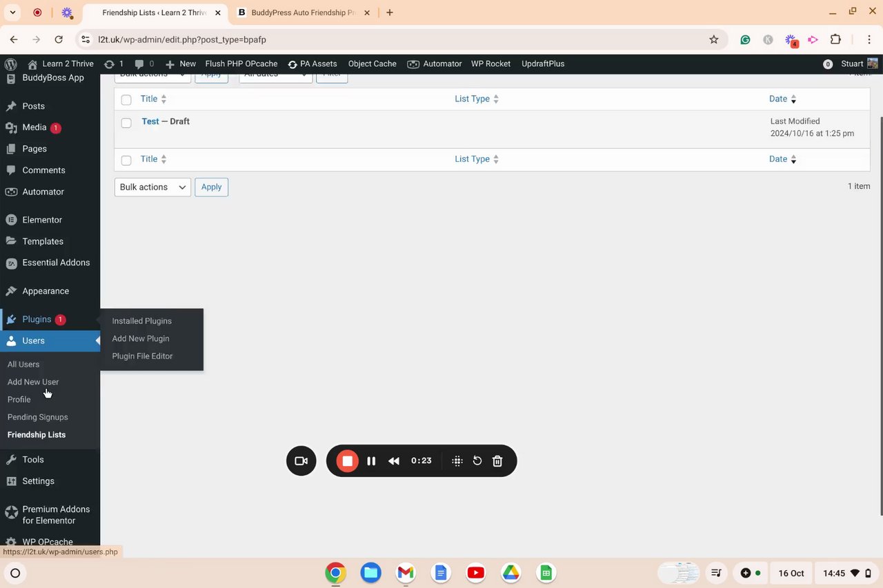This screenshot has width=883, height=588.
Task: Open the bottom Bulk actions dropdown
Action: tap(152, 187)
